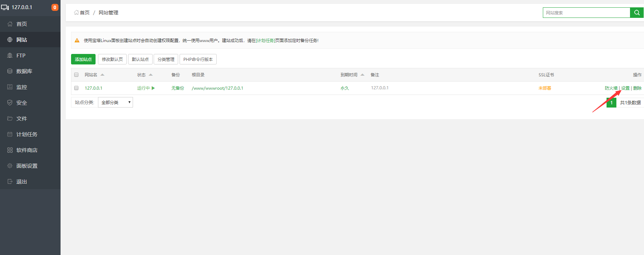Screen dimensions: 644x255
Task: Click 首页 in the breadcrumb
Action: coord(85,12)
